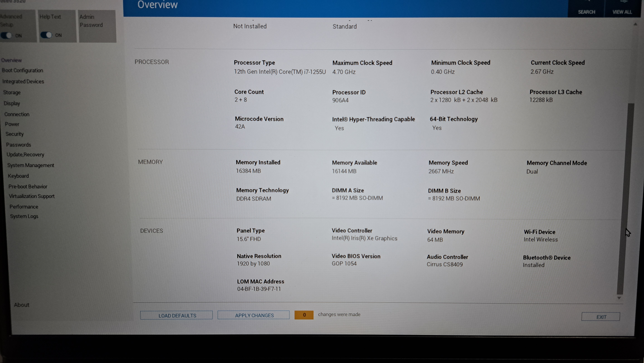
Task: Click the EXIT button
Action: tap(601, 317)
